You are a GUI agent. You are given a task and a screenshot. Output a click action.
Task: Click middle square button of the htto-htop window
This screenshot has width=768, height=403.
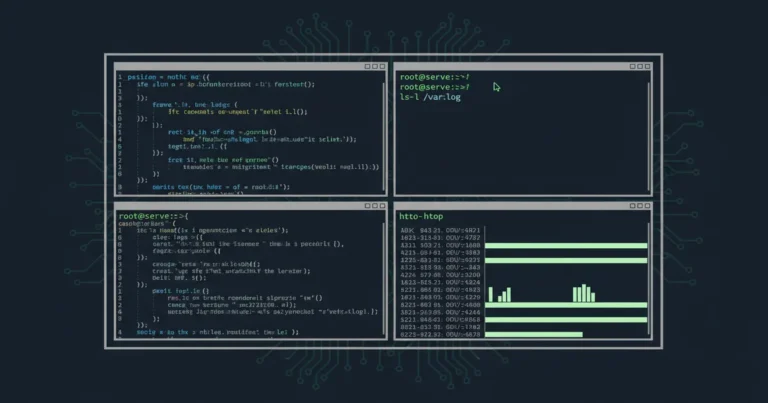640,206
